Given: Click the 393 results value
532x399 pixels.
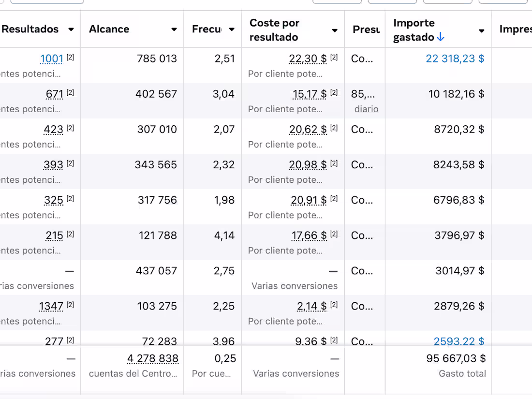Looking at the screenshot, I should (x=53, y=165).
